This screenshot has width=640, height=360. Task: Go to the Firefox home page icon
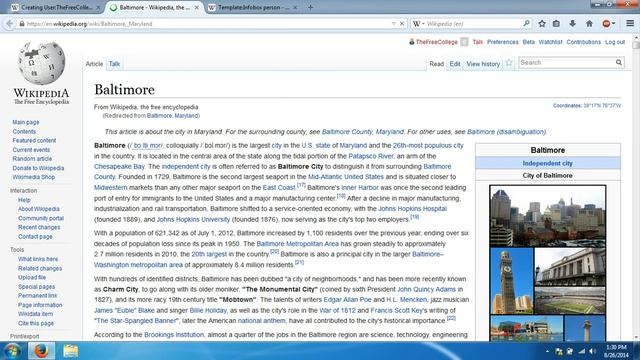[589, 24]
